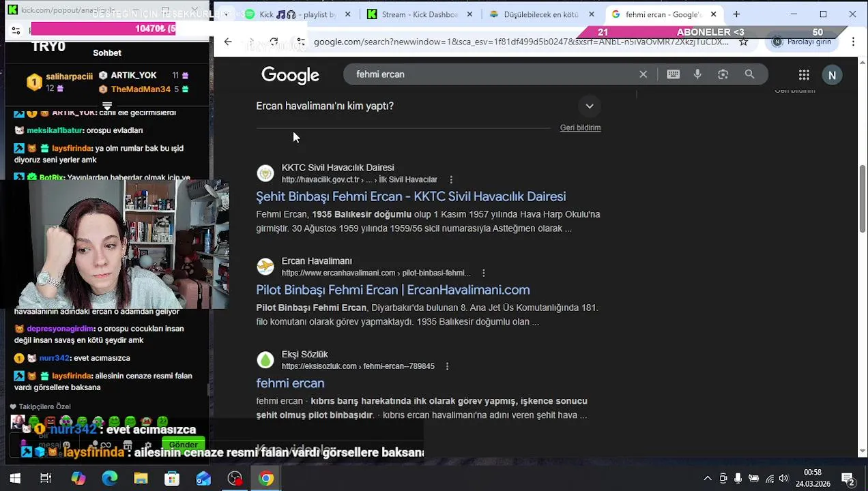868x491 pixels.
Task: Switch to OBS Studio on taskbar
Action: (x=235, y=479)
